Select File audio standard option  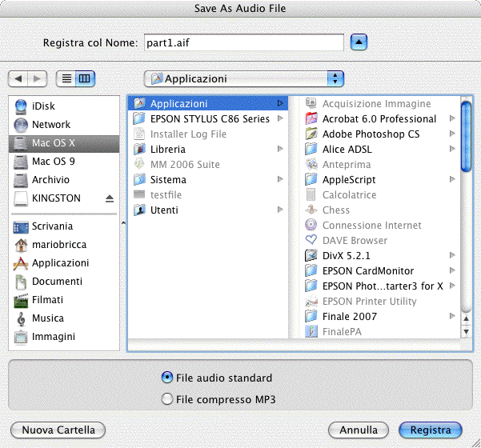(x=167, y=378)
